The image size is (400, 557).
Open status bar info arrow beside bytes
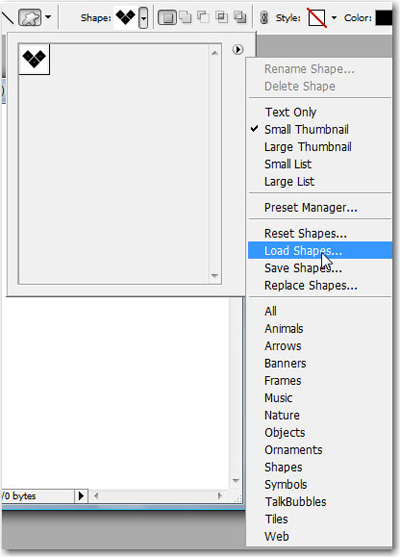pos(81,496)
